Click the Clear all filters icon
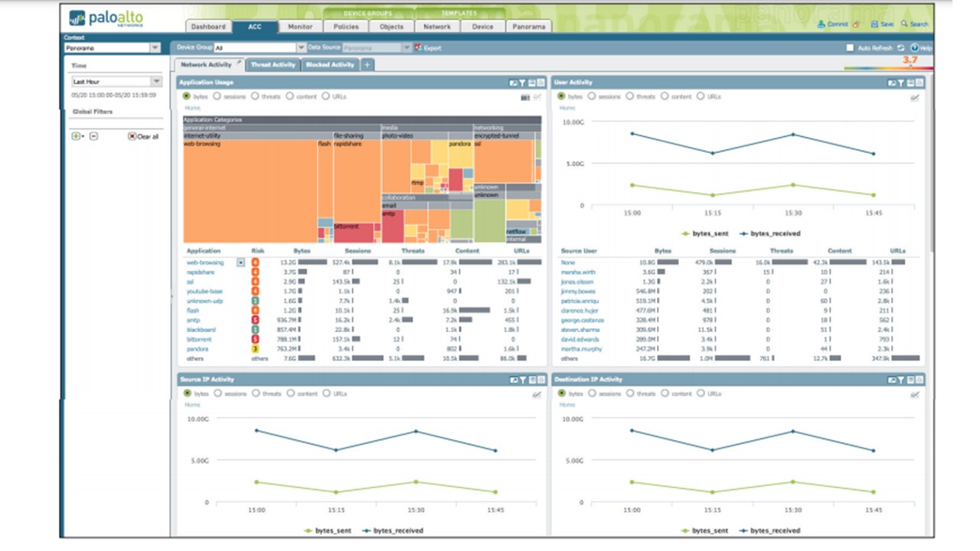 point(132,136)
